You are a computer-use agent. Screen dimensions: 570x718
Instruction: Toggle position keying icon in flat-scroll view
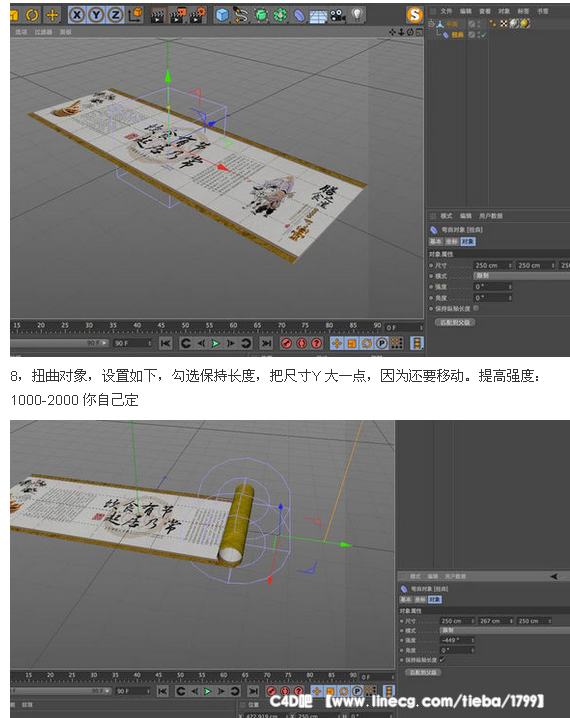337,343
